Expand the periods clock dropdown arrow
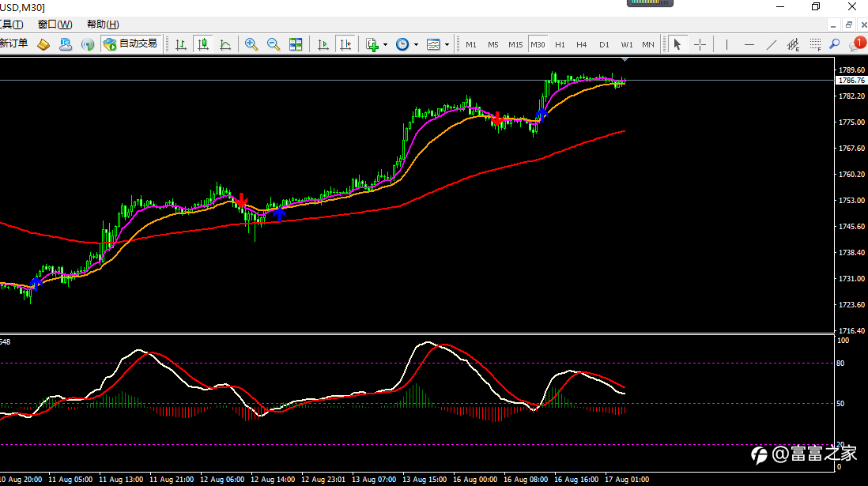The height and width of the screenshot is (486, 868). point(417,44)
